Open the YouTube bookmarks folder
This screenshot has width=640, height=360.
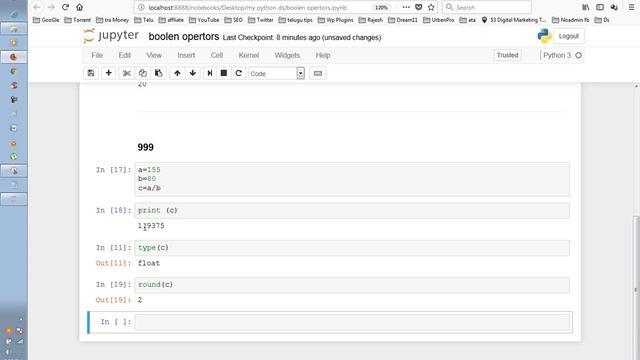[x=204, y=20]
